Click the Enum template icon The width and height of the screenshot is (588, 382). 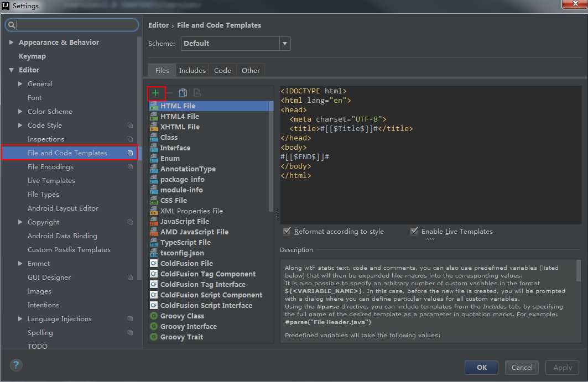click(154, 159)
